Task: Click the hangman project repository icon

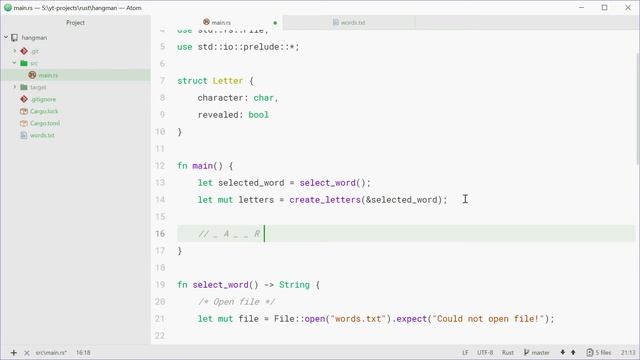Action: (15, 38)
